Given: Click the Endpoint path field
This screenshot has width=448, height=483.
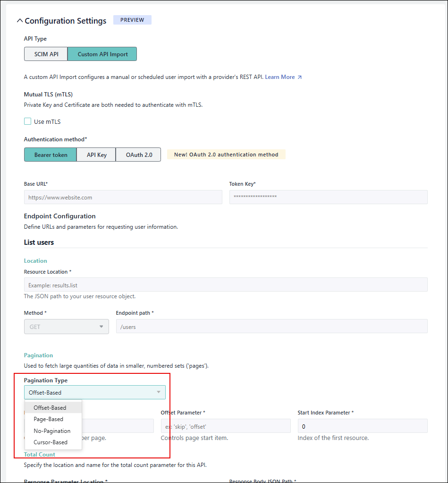Looking at the screenshot, I should click(271, 327).
